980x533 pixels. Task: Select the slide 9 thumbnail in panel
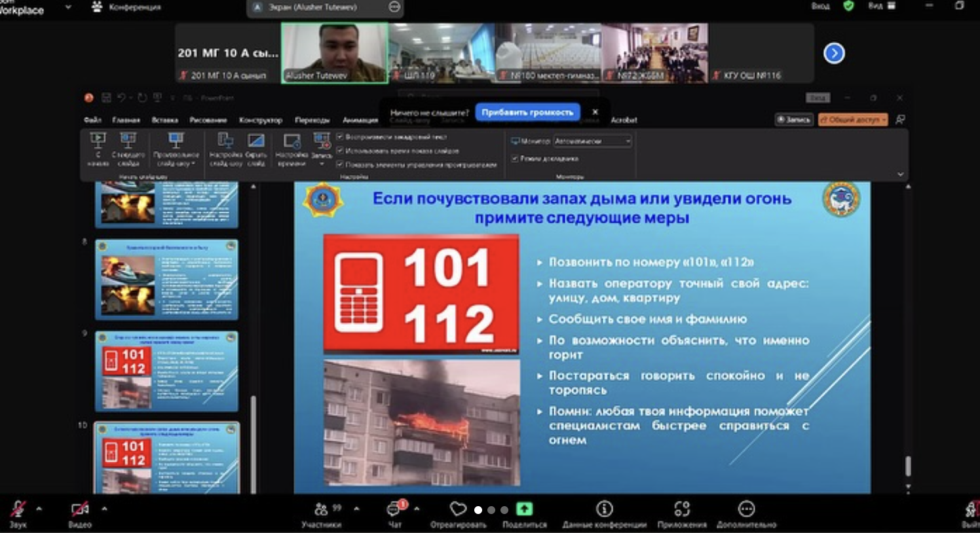[166, 371]
